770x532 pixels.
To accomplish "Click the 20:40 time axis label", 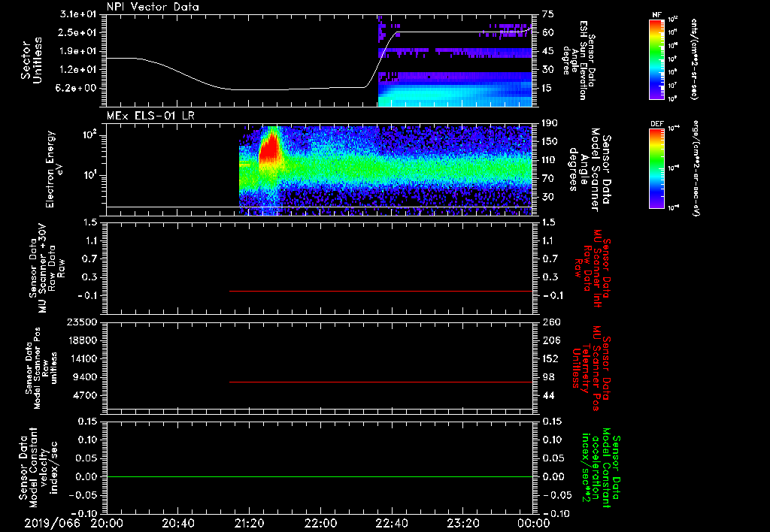I will click(177, 523).
